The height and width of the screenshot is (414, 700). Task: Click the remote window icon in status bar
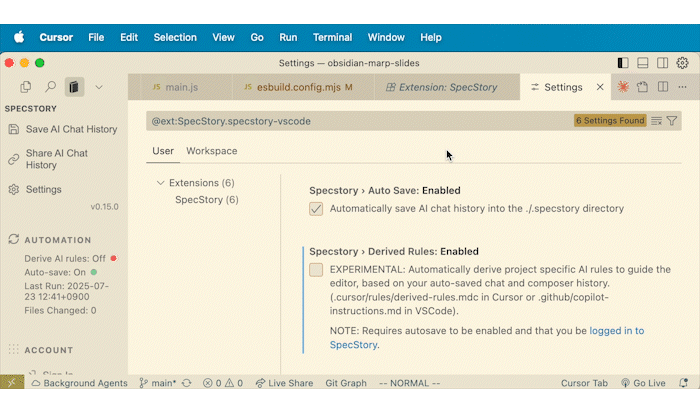coord(12,382)
